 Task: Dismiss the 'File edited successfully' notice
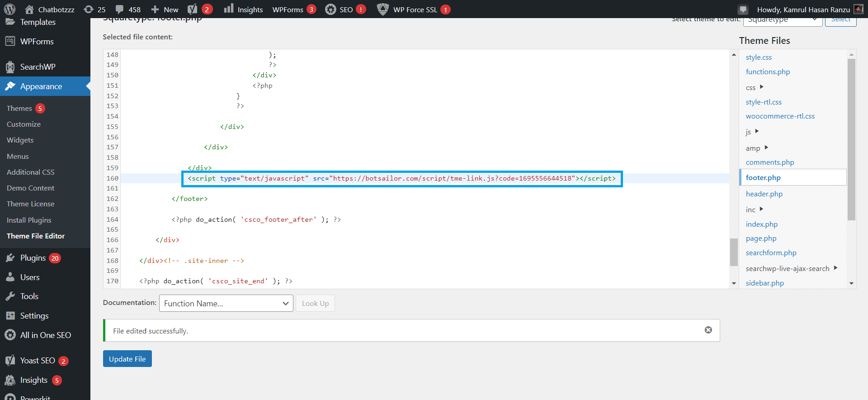[x=708, y=330]
